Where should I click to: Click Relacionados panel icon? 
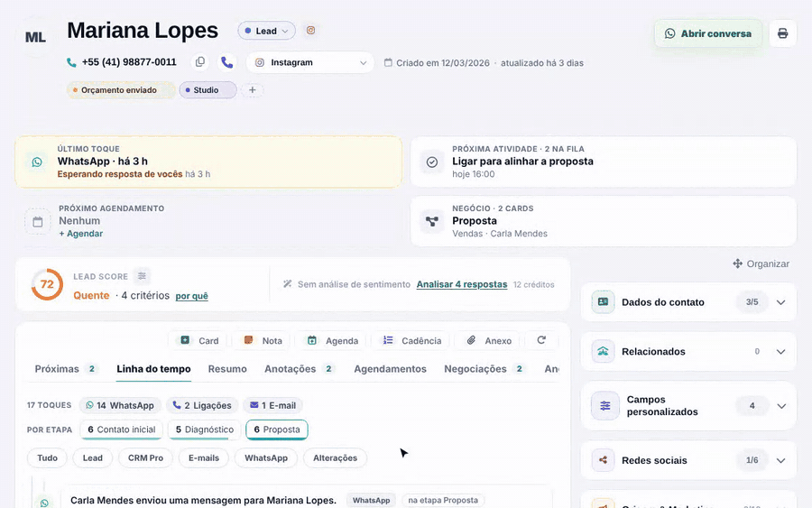[x=604, y=352]
